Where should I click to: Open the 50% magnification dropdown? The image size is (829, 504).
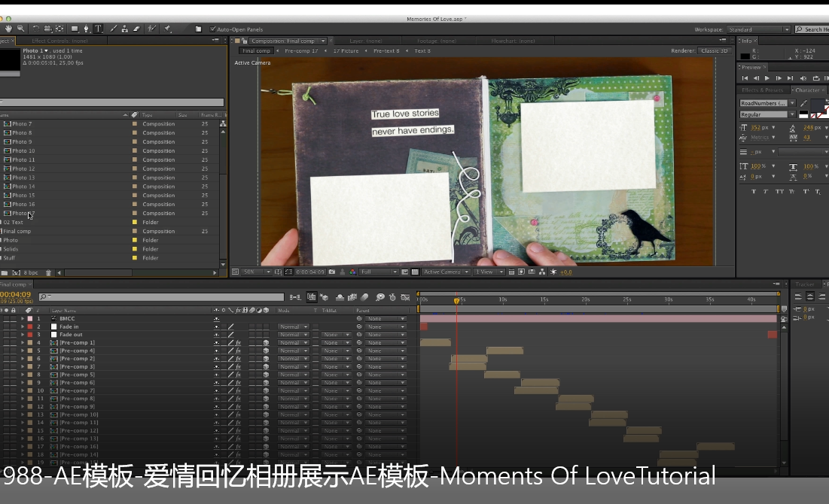coord(257,272)
